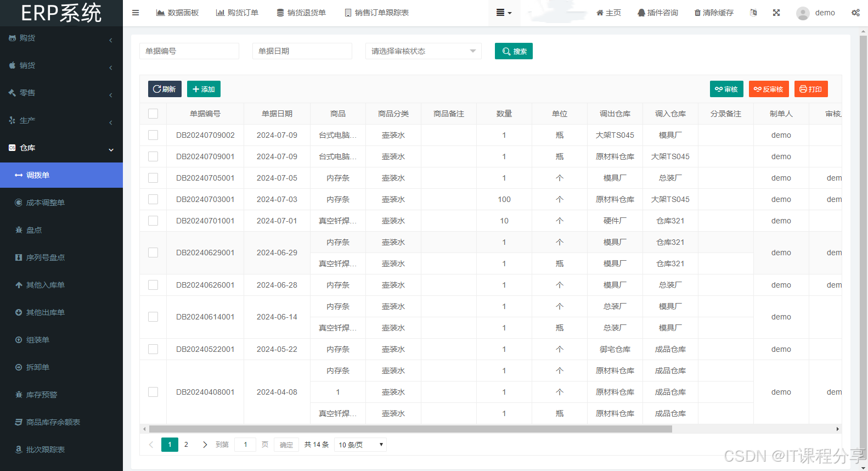Open the 10 条/页 page size dropdown
This screenshot has height=471, width=868.
pyautogui.click(x=360, y=445)
